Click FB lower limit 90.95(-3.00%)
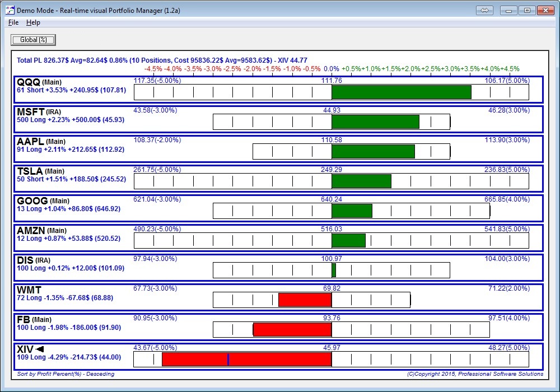The width and height of the screenshot is (560, 392). tap(155, 318)
